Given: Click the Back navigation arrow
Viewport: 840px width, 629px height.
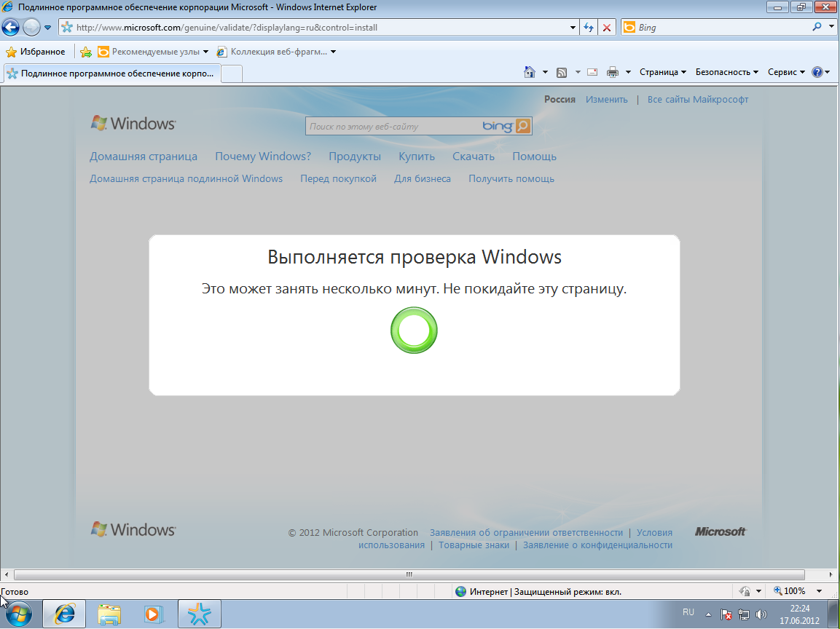Looking at the screenshot, I should tap(11, 28).
